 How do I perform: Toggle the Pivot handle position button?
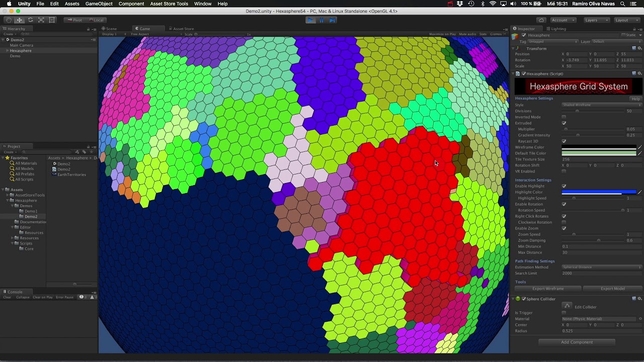[x=75, y=20]
